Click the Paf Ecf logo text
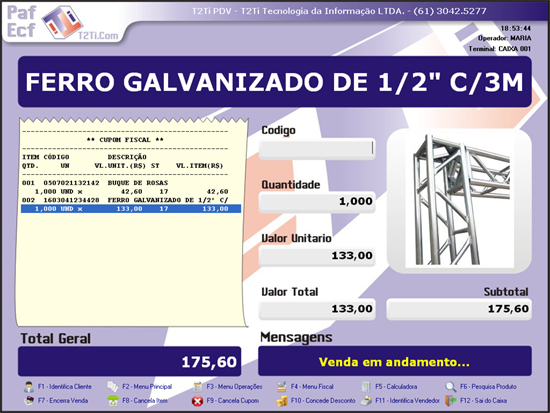Screen dimensions: 550x413 point(21,22)
